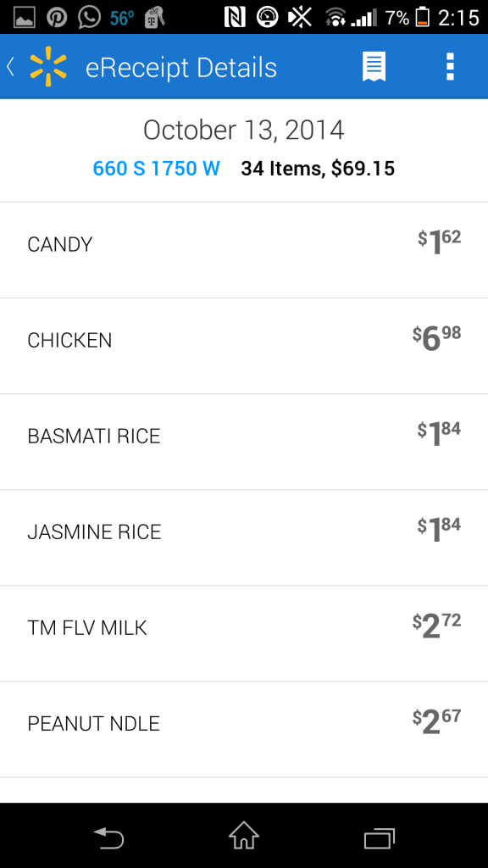
Task: Tap the Pinterest notification icon
Action: click(x=57, y=17)
